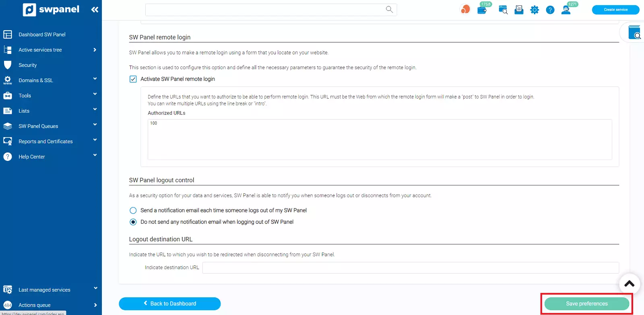Click the browser window search icon
Image resolution: width=644 pixels, height=315 pixels.
pyautogui.click(x=503, y=10)
